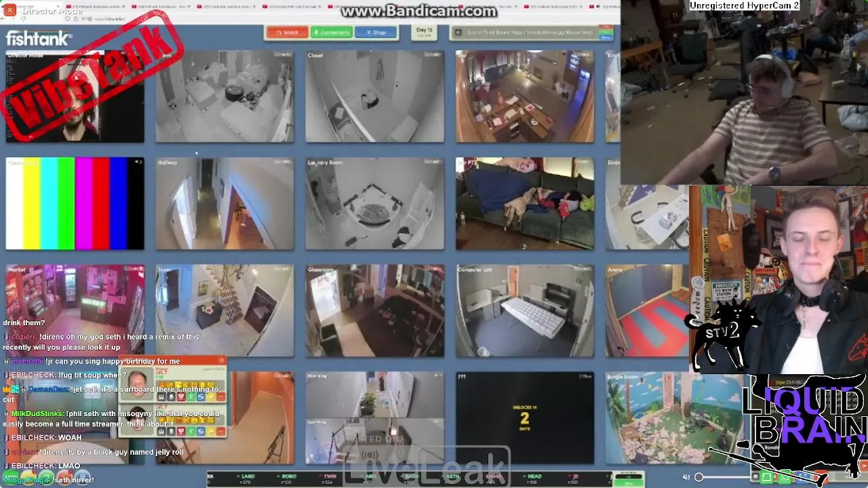Open the Hallway camera thumbnail
This screenshot has height=488, width=868.
224,203
